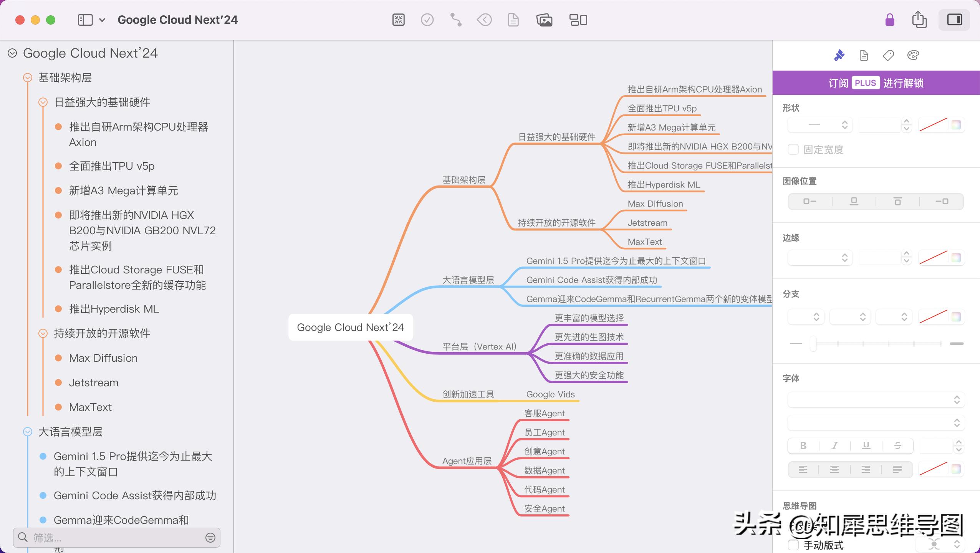Image resolution: width=980 pixels, height=553 pixels.
Task: Check the 手动版式 checkbox
Action: click(x=793, y=545)
